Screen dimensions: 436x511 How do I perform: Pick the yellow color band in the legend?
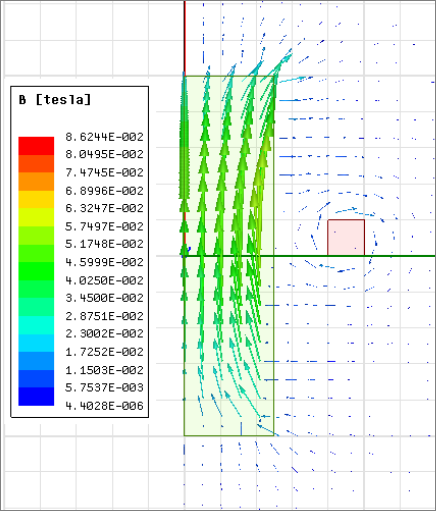[x=36, y=199]
